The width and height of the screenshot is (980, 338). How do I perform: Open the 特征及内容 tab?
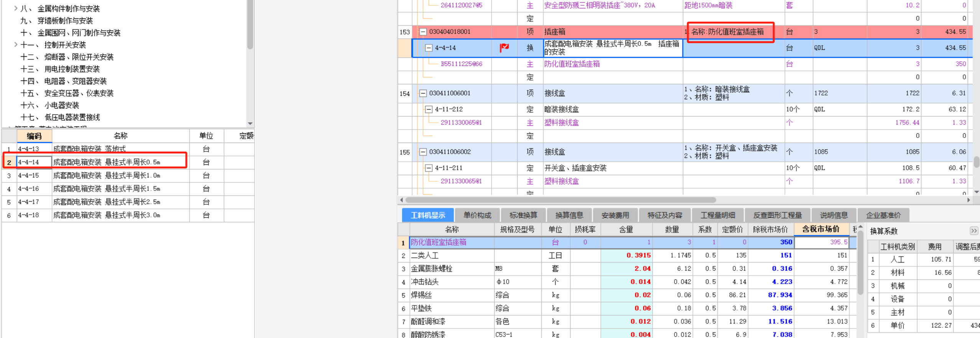point(664,215)
